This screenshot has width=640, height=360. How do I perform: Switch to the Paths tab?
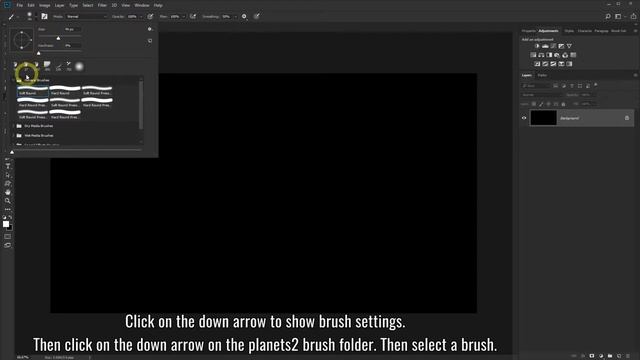pyautogui.click(x=542, y=75)
